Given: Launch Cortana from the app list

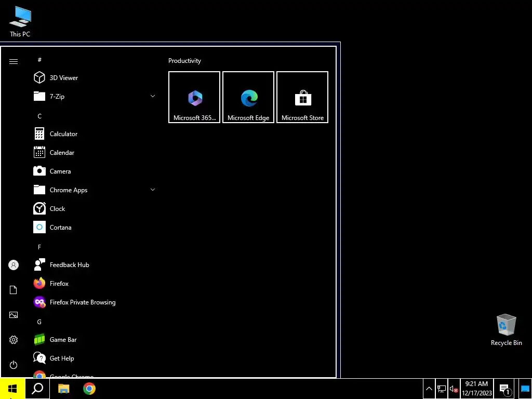Looking at the screenshot, I should 95,228.
